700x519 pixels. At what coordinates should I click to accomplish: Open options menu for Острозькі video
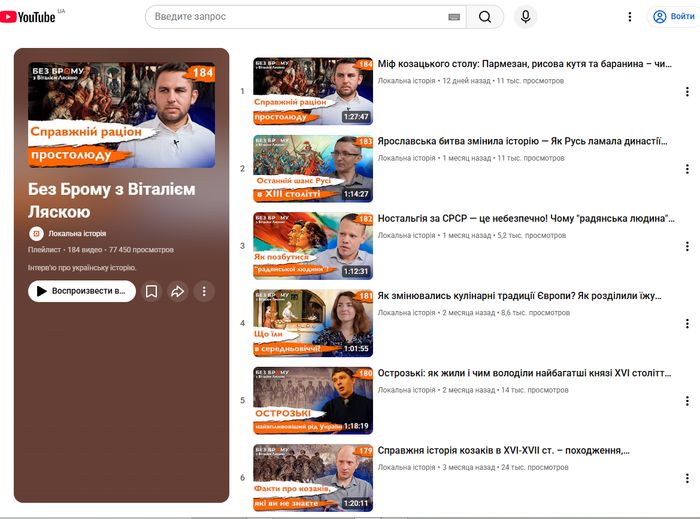click(687, 401)
